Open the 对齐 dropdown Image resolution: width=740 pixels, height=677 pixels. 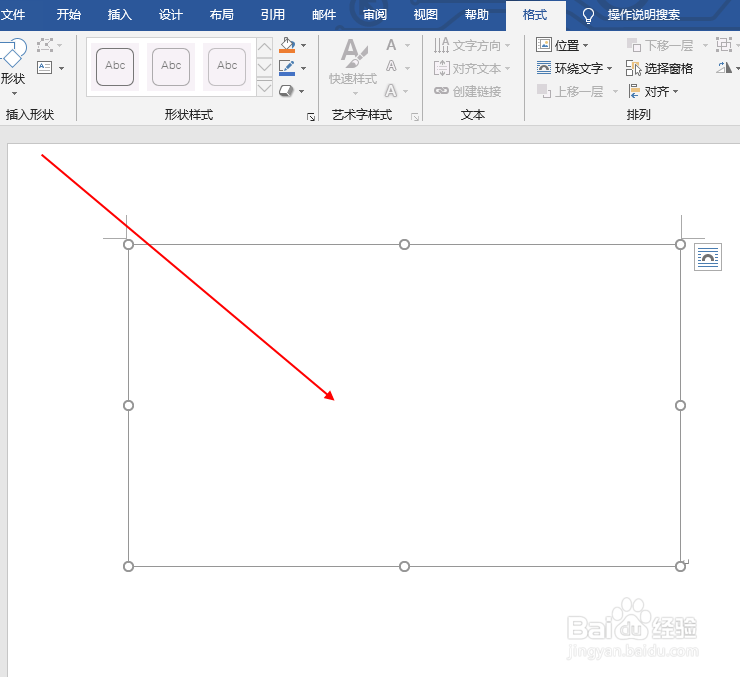click(653, 91)
